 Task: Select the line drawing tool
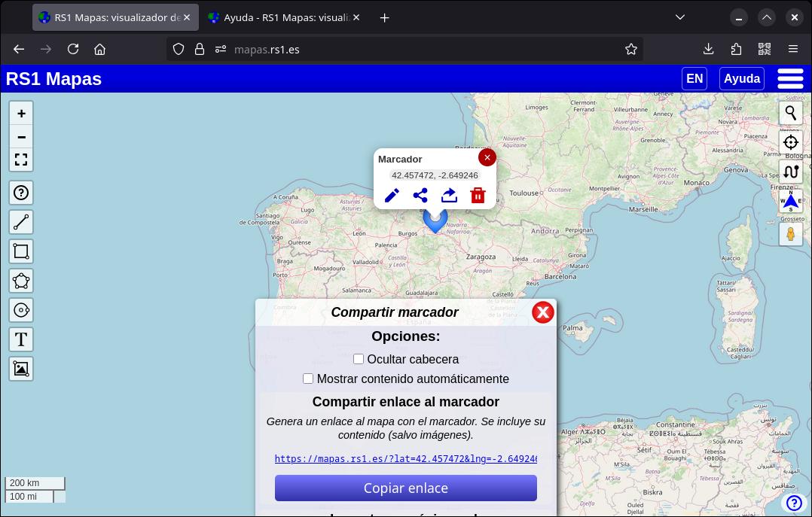click(x=21, y=222)
